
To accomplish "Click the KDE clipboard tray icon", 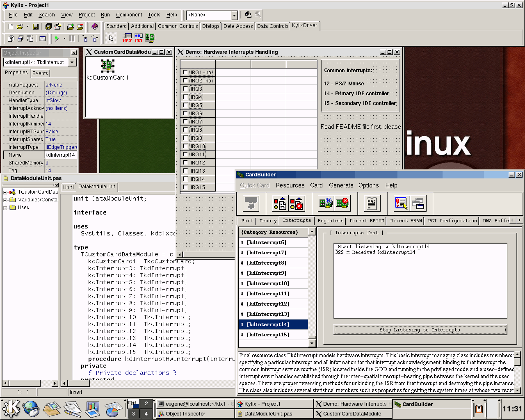I will [479, 409].
